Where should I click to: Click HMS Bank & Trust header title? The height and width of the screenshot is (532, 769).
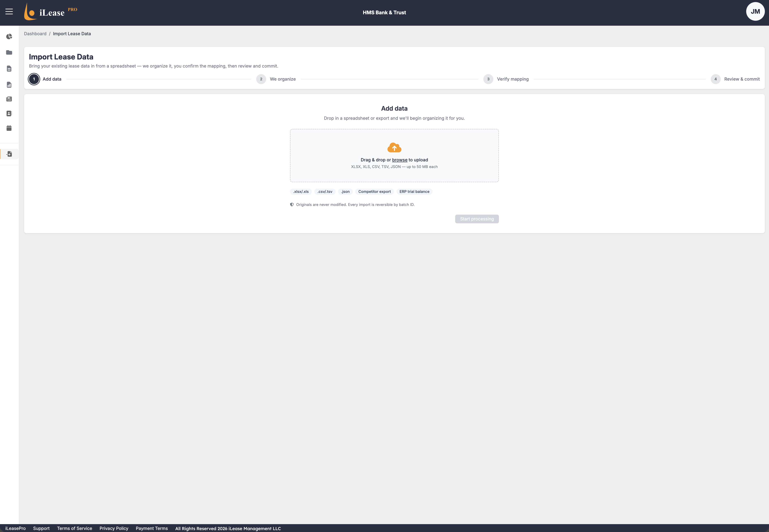pos(384,13)
